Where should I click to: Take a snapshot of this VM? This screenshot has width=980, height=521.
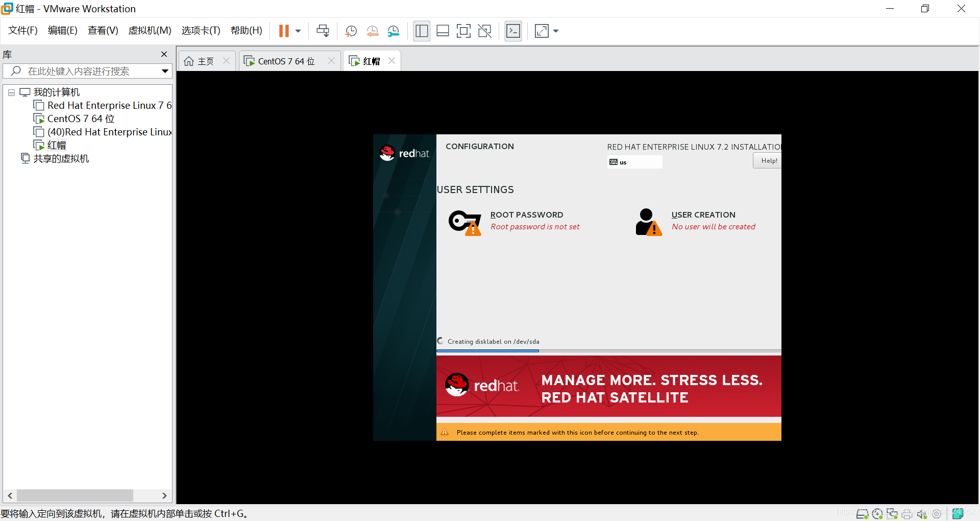tap(351, 31)
